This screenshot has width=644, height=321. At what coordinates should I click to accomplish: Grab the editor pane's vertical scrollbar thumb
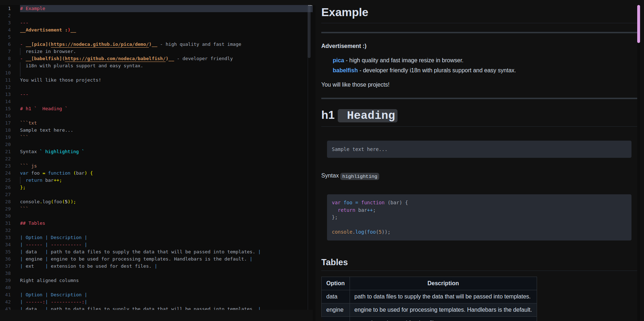click(x=309, y=31)
